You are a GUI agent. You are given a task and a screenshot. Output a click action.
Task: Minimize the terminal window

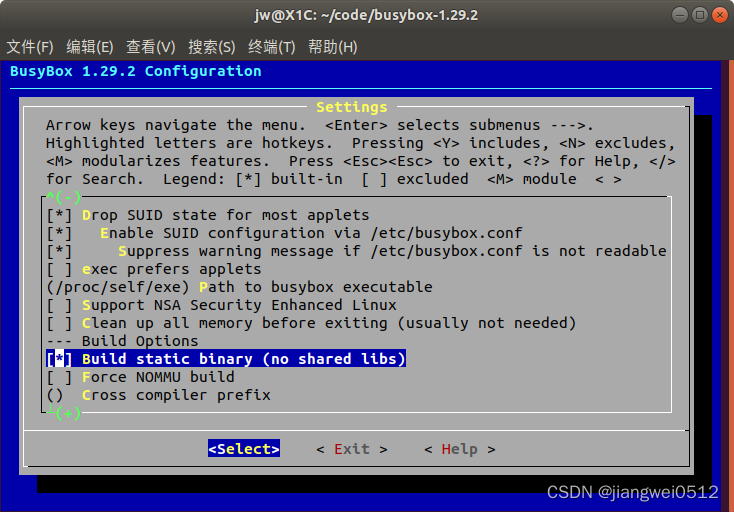tap(679, 15)
